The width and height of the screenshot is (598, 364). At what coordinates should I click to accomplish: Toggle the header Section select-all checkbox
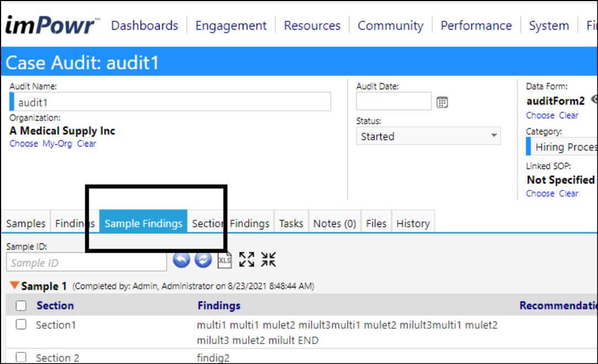coord(21,306)
